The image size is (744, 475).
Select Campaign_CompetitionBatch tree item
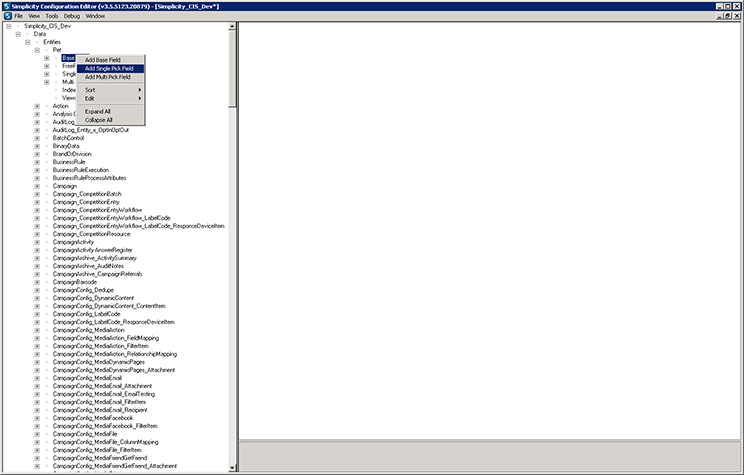tap(87, 194)
